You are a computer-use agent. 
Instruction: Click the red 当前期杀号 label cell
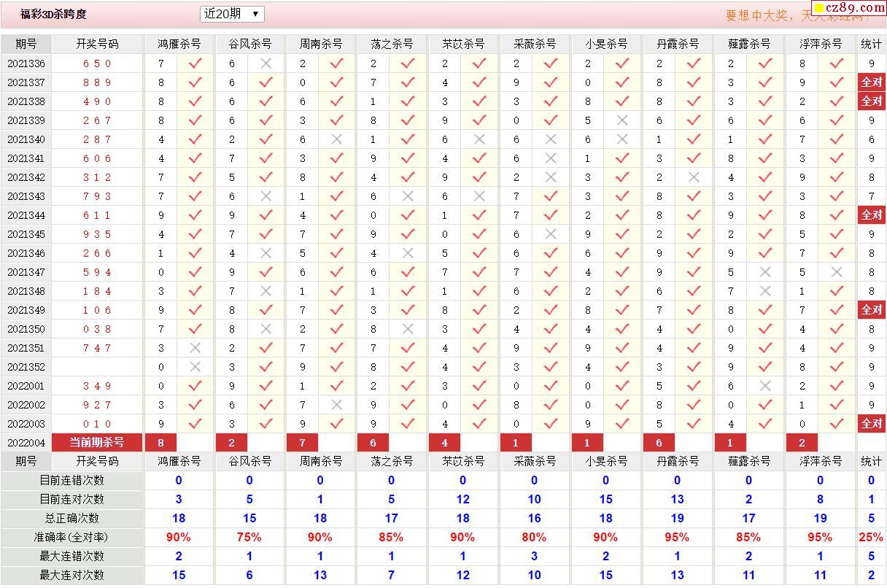click(97, 443)
